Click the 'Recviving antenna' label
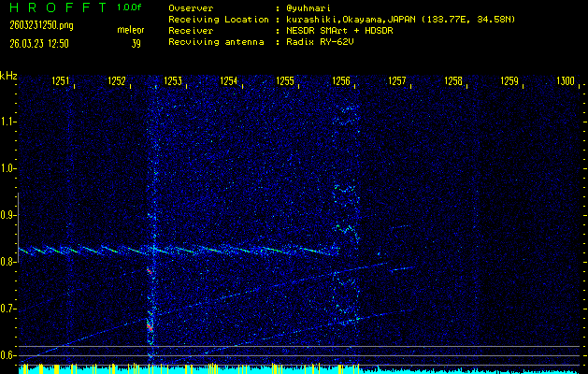The height and width of the screenshot is (374, 588). [x=216, y=42]
